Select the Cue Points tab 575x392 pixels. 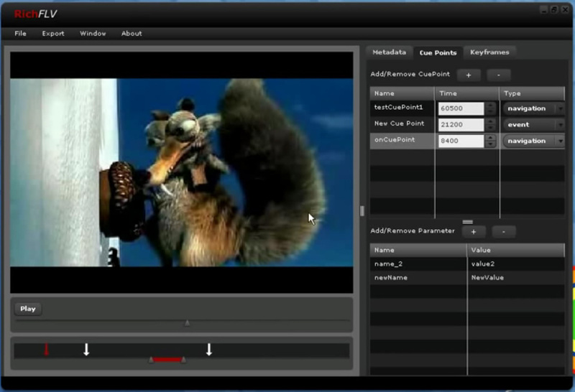point(438,52)
